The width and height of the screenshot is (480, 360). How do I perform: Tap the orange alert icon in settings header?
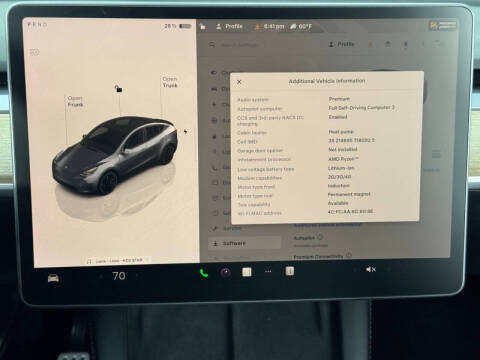point(370,44)
